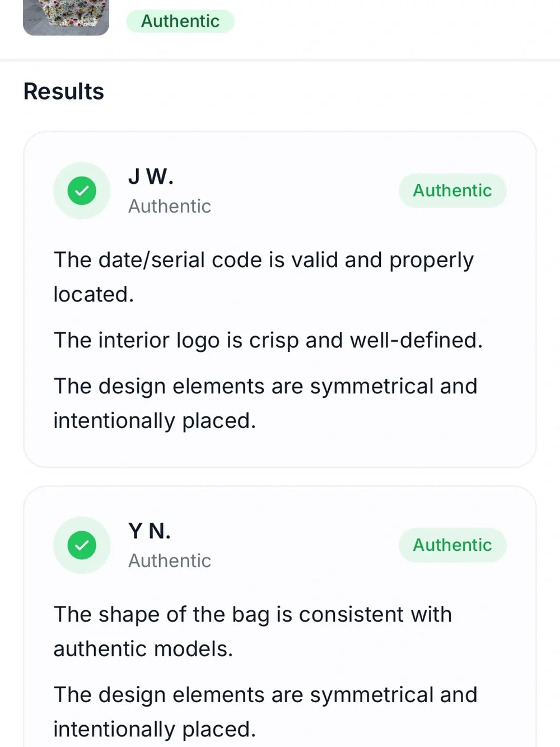This screenshot has height=747, width=560.
Task: Select the reviewer name Y N.
Action: [150, 531]
